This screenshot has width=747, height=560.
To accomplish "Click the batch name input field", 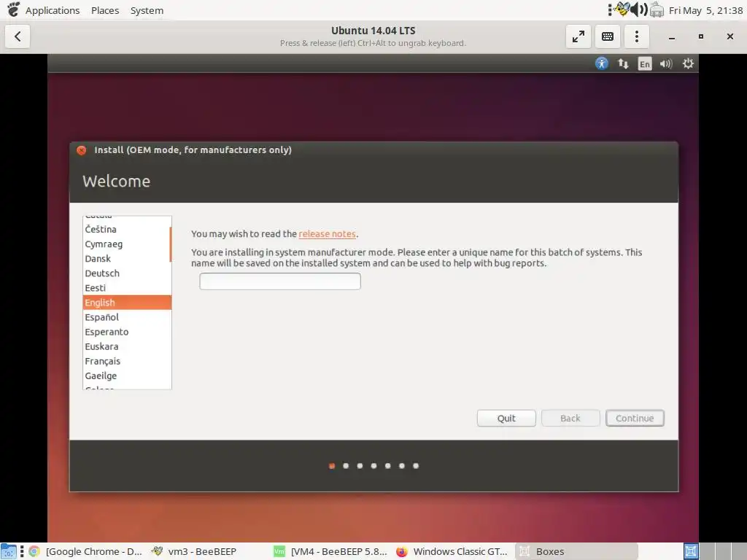I will point(280,281).
